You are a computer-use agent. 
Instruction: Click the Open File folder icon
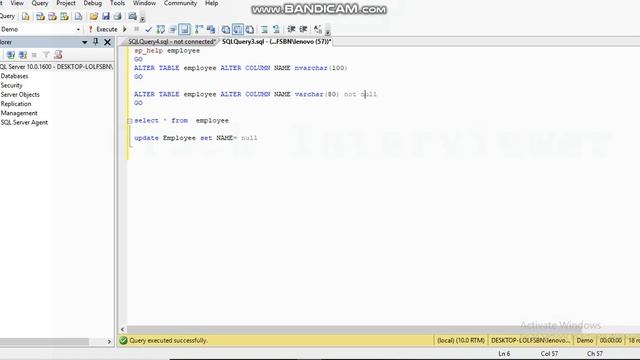tap(94, 16)
